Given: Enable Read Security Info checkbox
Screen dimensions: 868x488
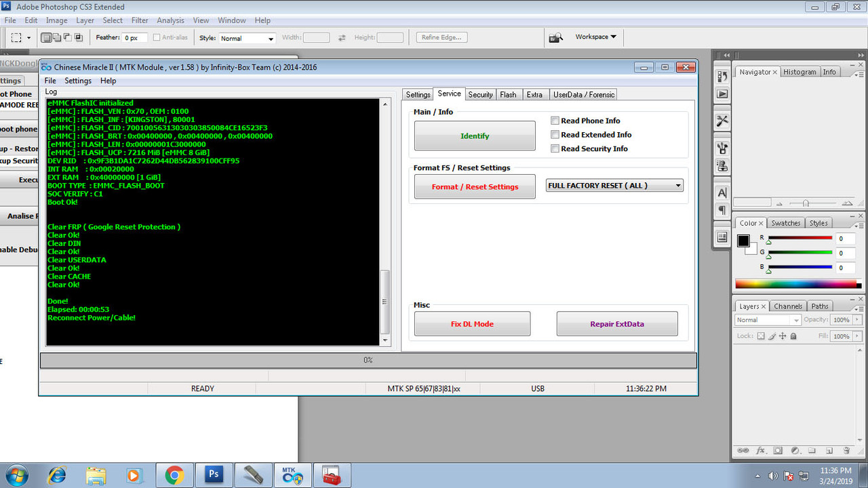Looking at the screenshot, I should [555, 149].
